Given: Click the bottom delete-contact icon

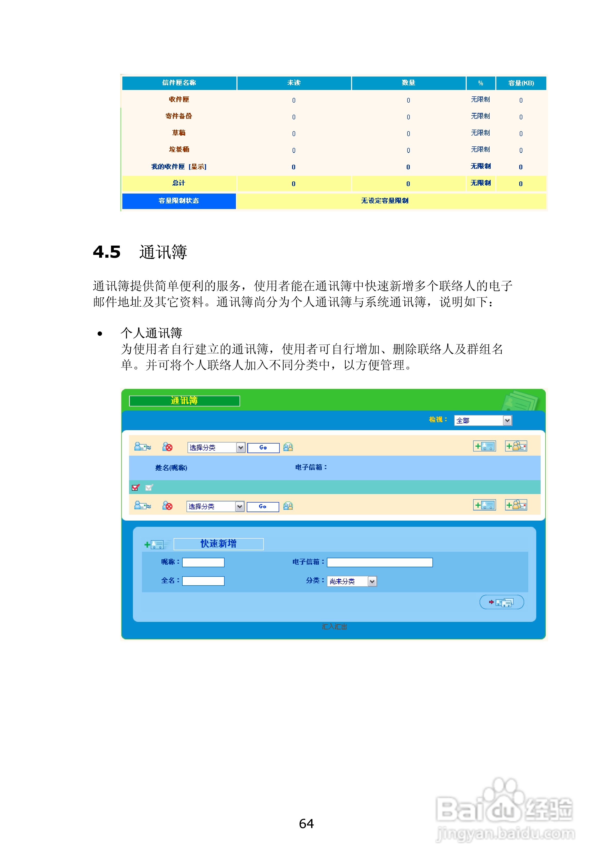Looking at the screenshot, I should click(167, 506).
